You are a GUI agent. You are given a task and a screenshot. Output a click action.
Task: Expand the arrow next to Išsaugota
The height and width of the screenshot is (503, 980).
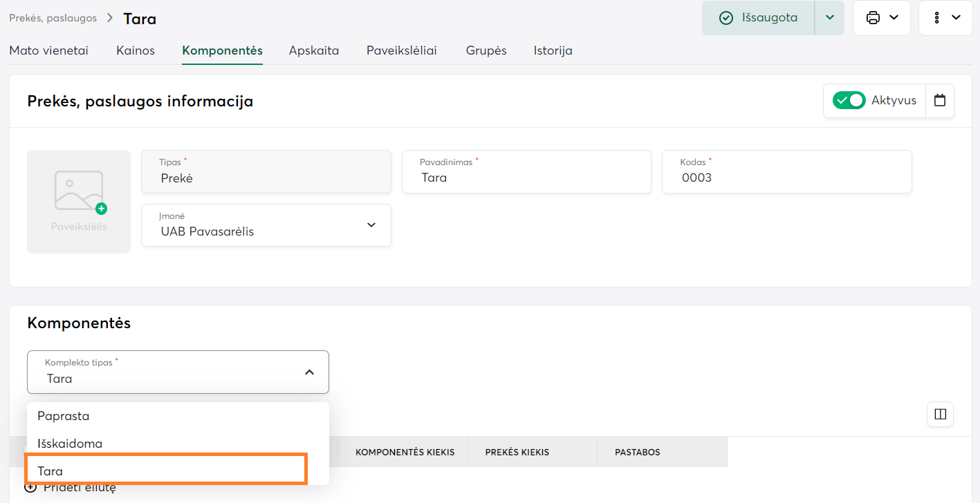(x=829, y=18)
